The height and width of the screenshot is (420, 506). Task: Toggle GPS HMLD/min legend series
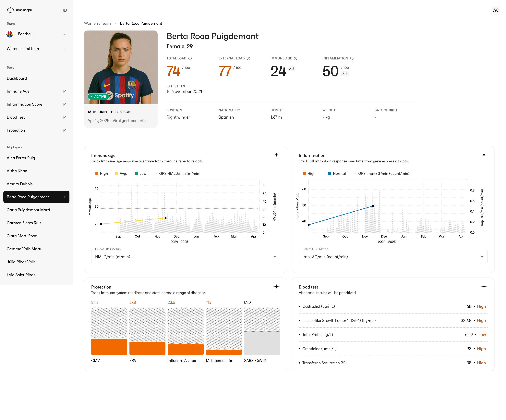177,174
